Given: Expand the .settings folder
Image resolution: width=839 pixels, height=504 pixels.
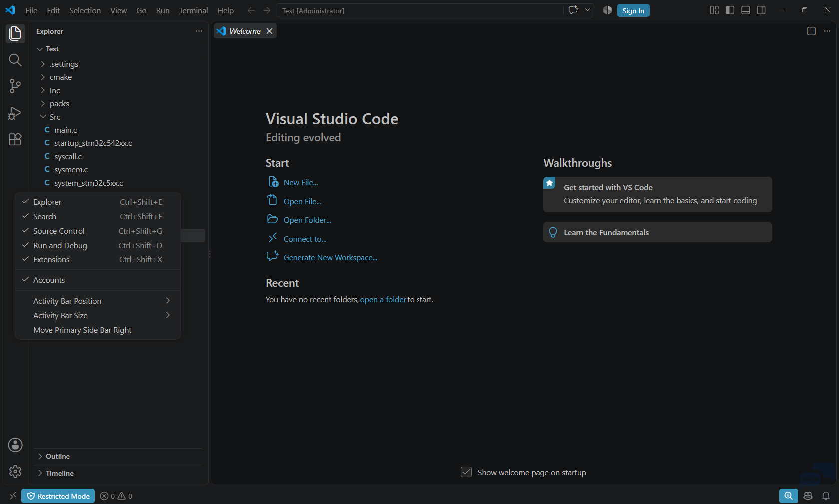Looking at the screenshot, I should (x=43, y=64).
